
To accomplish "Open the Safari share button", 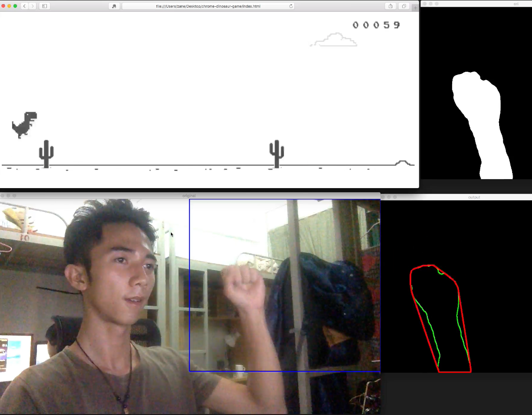I will pyautogui.click(x=390, y=6).
